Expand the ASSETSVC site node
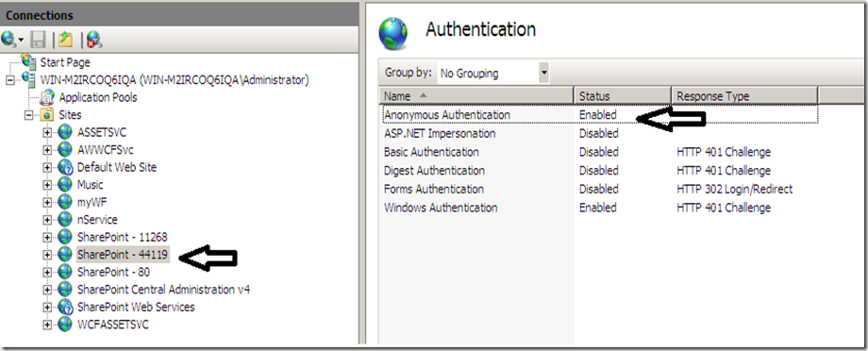Viewport: 868px width, 351px height. pyautogui.click(x=47, y=133)
